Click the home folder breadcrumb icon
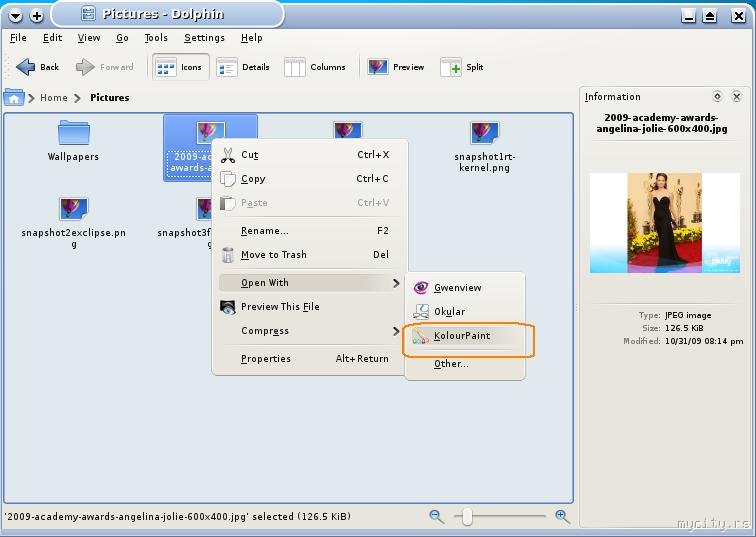Viewport: 756px width, 537px height. point(14,97)
